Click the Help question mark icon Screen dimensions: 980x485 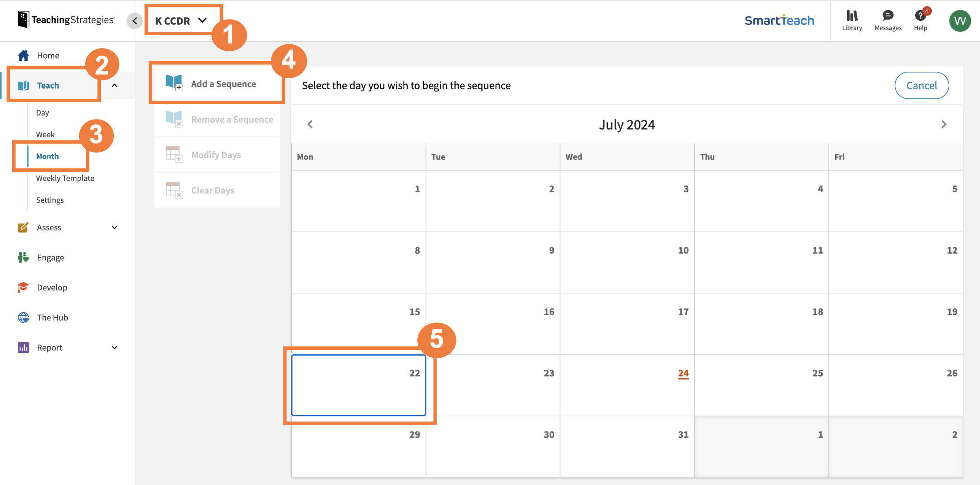[x=920, y=17]
